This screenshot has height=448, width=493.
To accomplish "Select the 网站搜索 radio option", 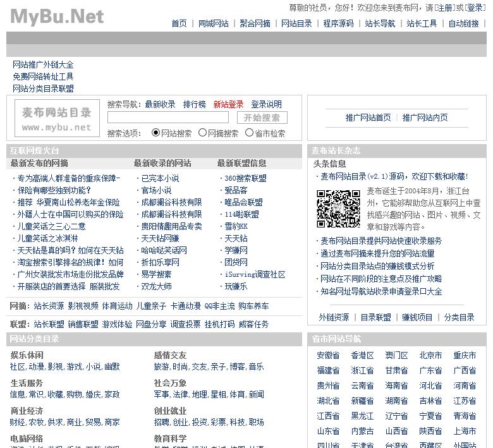I will coord(156,133).
